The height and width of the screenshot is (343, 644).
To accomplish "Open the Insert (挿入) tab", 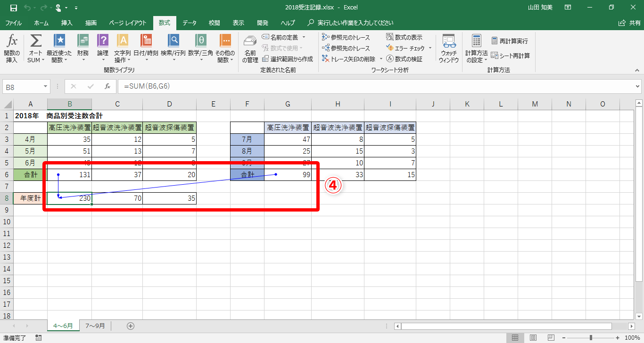I will click(67, 23).
